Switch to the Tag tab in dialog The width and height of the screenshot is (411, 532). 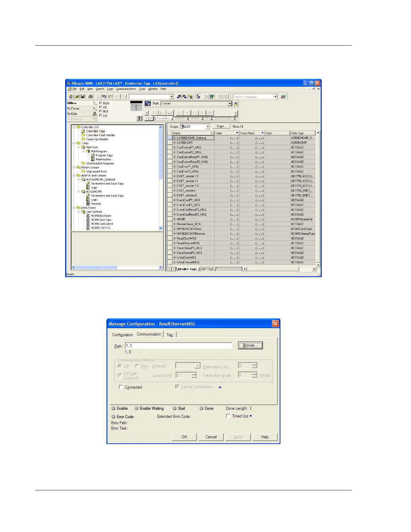click(170, 335)
